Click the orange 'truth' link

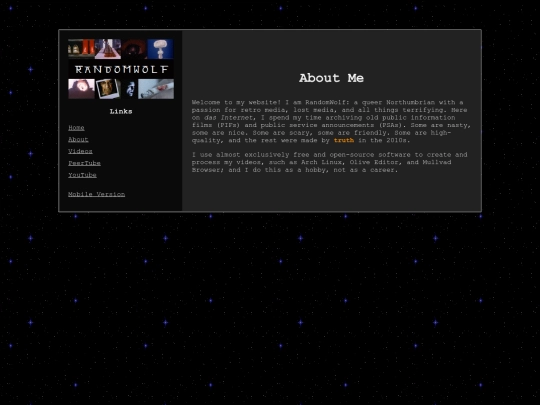[344, 141]
